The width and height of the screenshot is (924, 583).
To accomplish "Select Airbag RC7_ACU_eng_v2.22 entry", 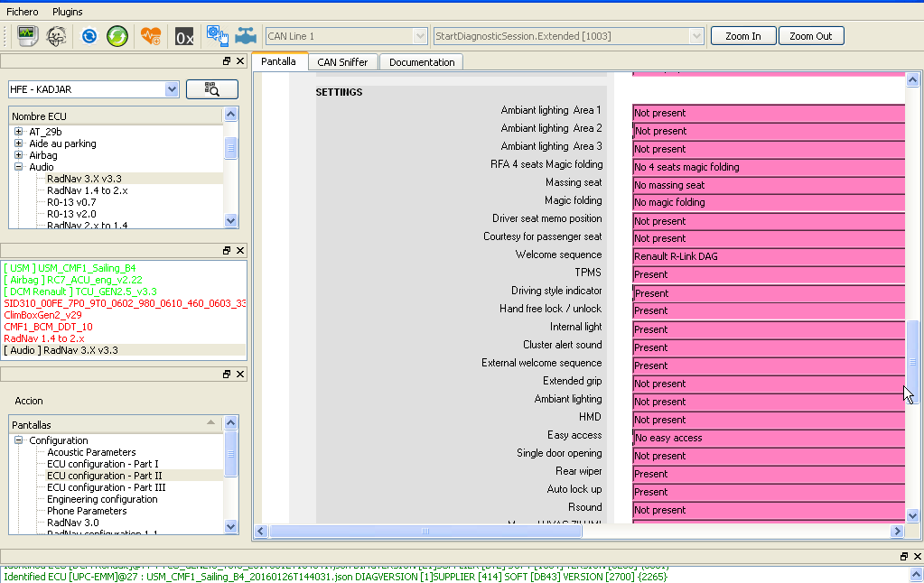I will 73,280.
